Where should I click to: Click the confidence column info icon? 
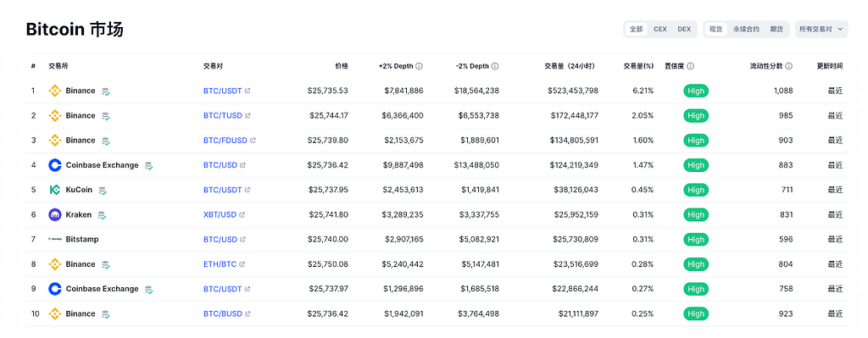[690, 66]
